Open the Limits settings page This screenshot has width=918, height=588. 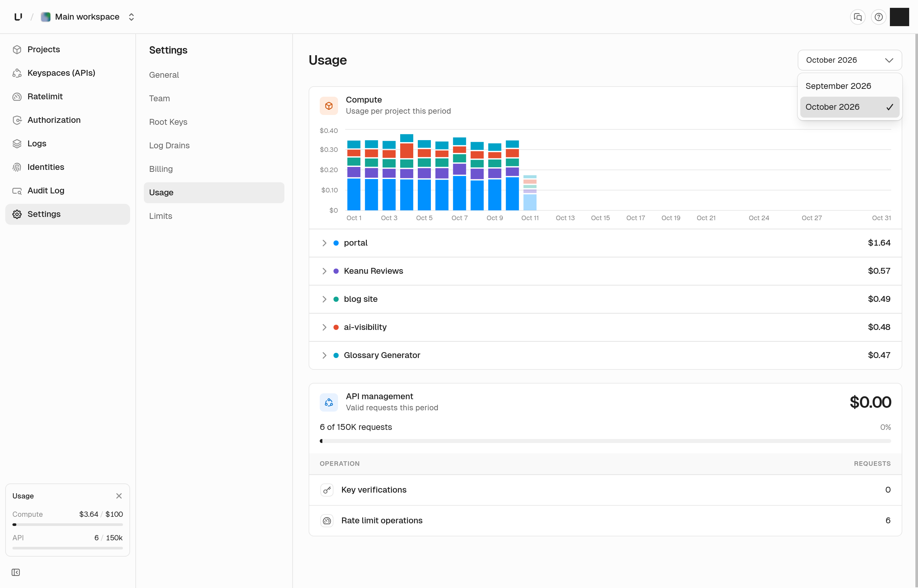[x=214, y=216]
